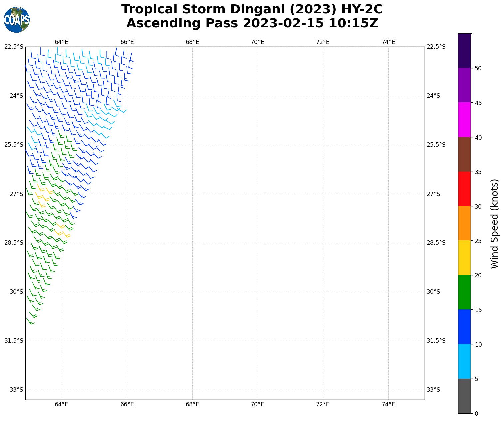The height and width of the screenshot is (421, 504).
Task: Click the 27°S label on left axis
Action: (16, 194)
